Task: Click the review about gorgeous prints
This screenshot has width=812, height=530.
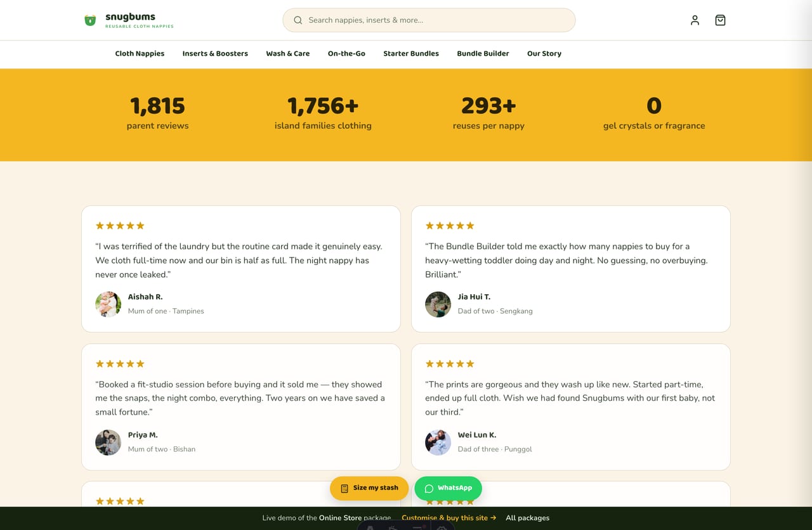Action: tap(570, 398)
